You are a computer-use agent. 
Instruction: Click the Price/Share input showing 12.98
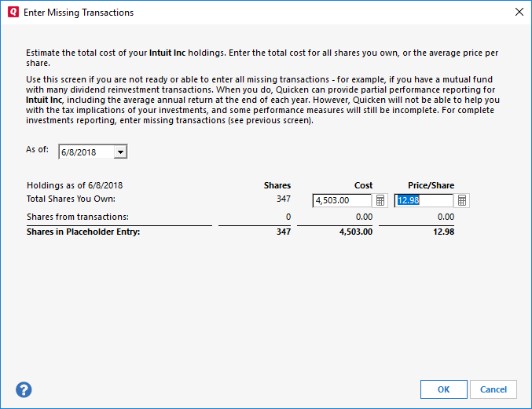click(424, 200)
